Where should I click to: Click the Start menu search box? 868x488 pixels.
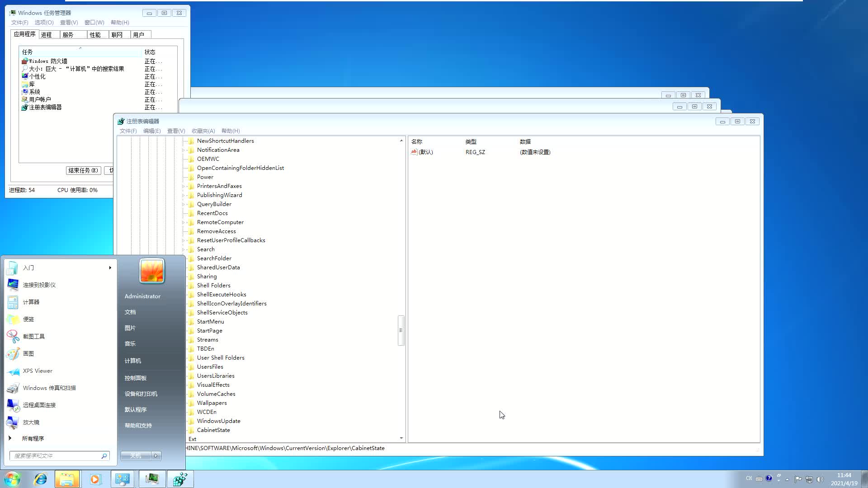[x=59, y=455]
